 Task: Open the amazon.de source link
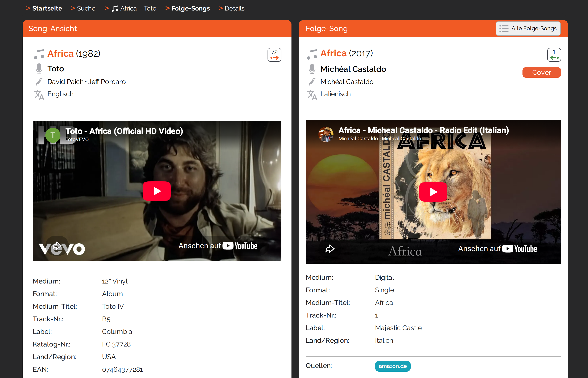[392, 366]
